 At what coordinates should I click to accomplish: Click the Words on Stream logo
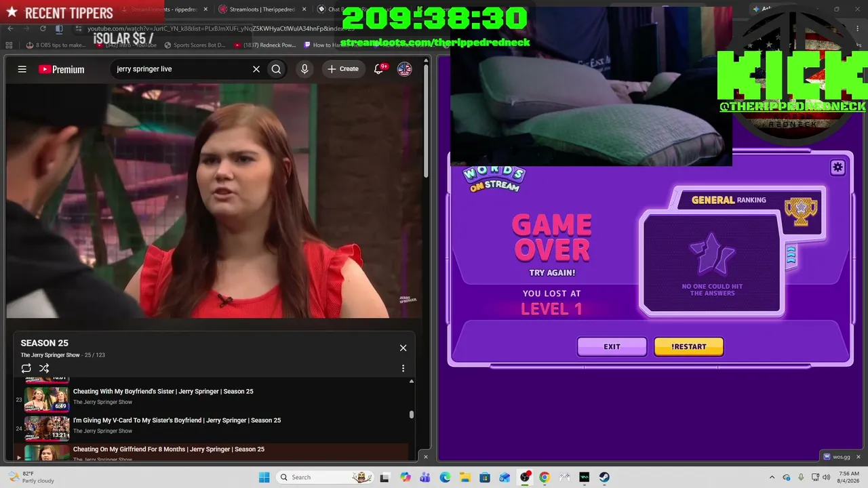point(494,178)
